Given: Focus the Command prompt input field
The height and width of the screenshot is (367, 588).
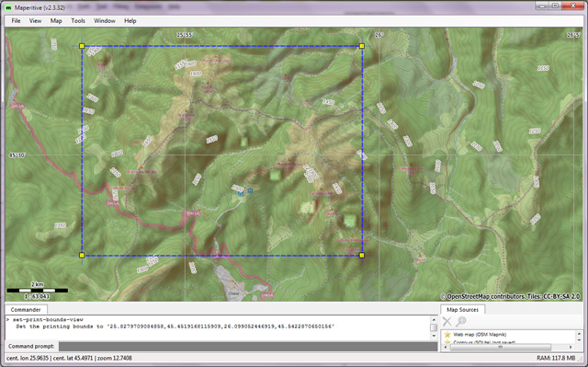Looking at the screenshot, I should 248,346.
